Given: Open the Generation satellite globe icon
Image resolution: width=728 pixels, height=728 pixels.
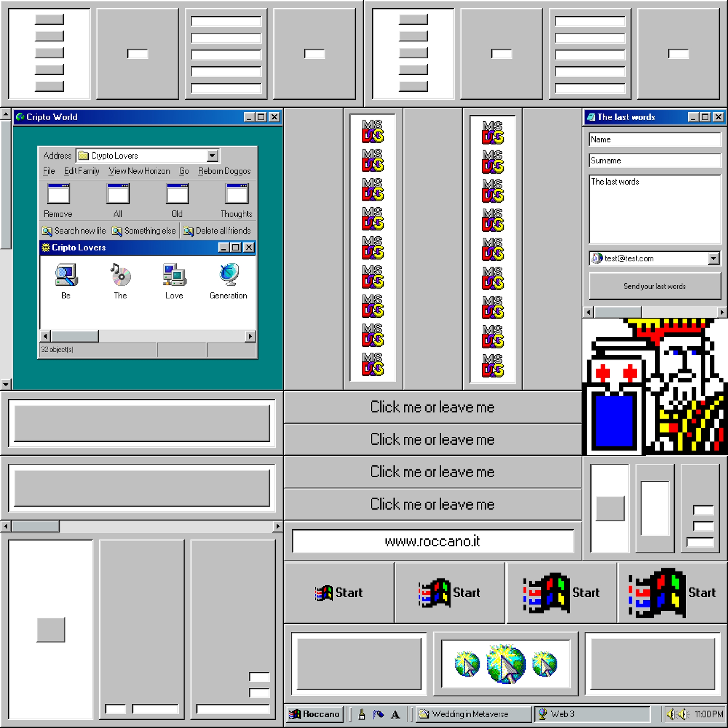Looking at the screenshot, I should click(229, 275).
